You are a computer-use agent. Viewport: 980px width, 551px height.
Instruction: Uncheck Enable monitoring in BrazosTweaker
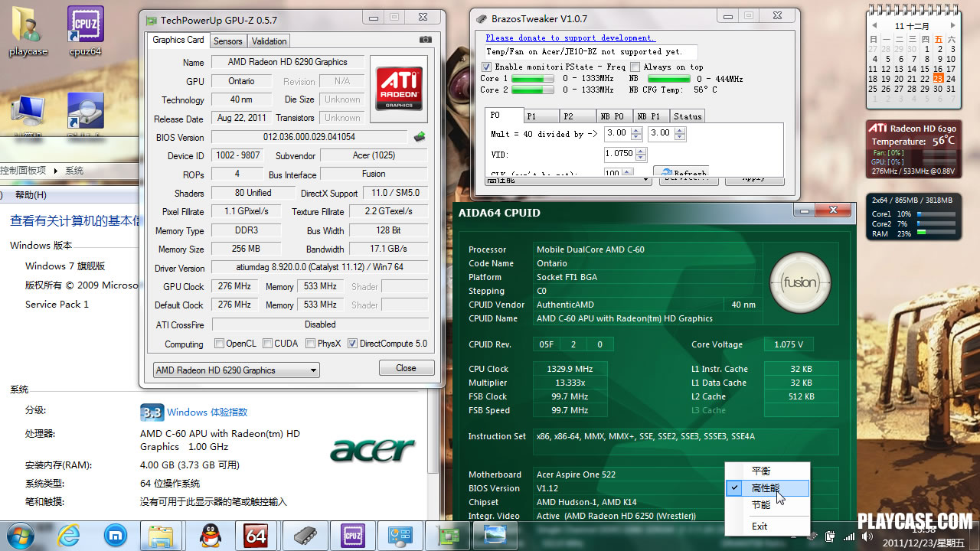coord(487,67)
